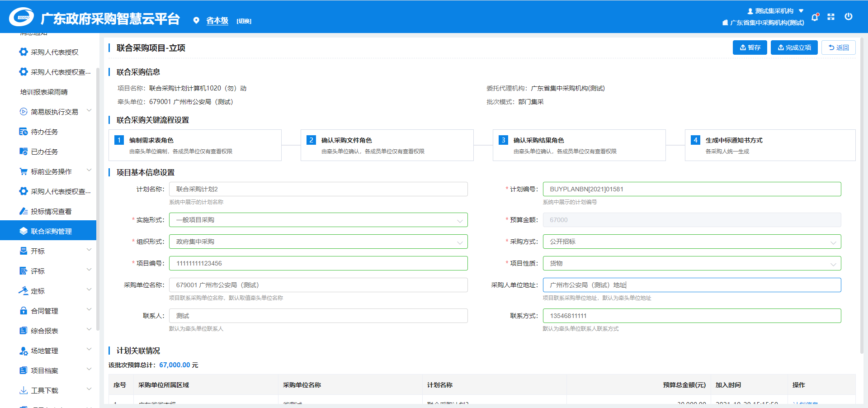
Task: Open 已办任务 in the sidebar
Action: [44, 152]
